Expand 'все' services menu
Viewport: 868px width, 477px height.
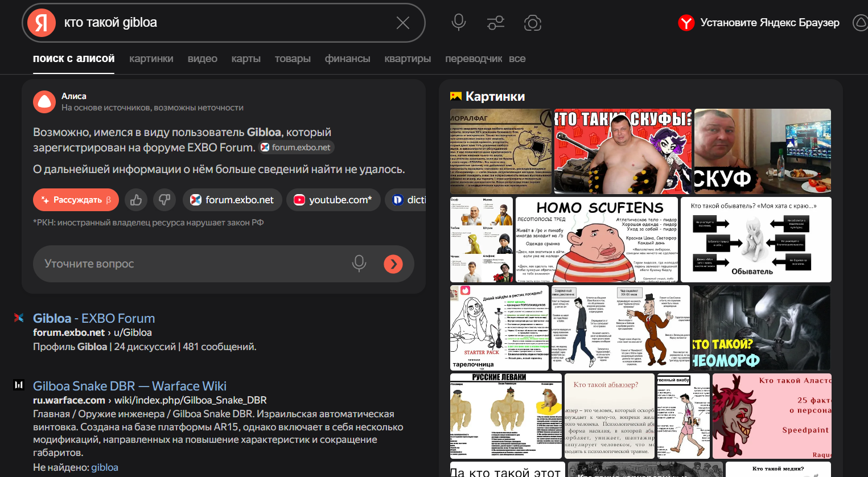coord(517,59)
